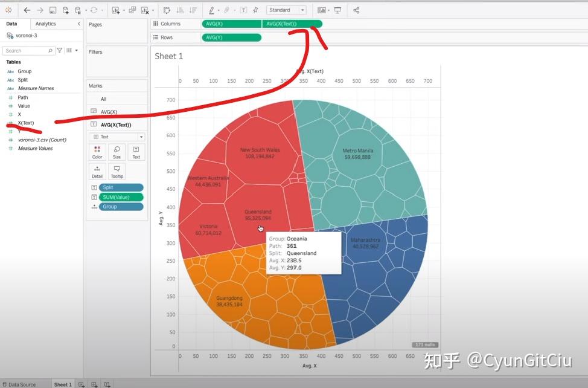The width and height of the screenshot is (588, 388).
Task: Add a new data source
Action: point(66,10)
